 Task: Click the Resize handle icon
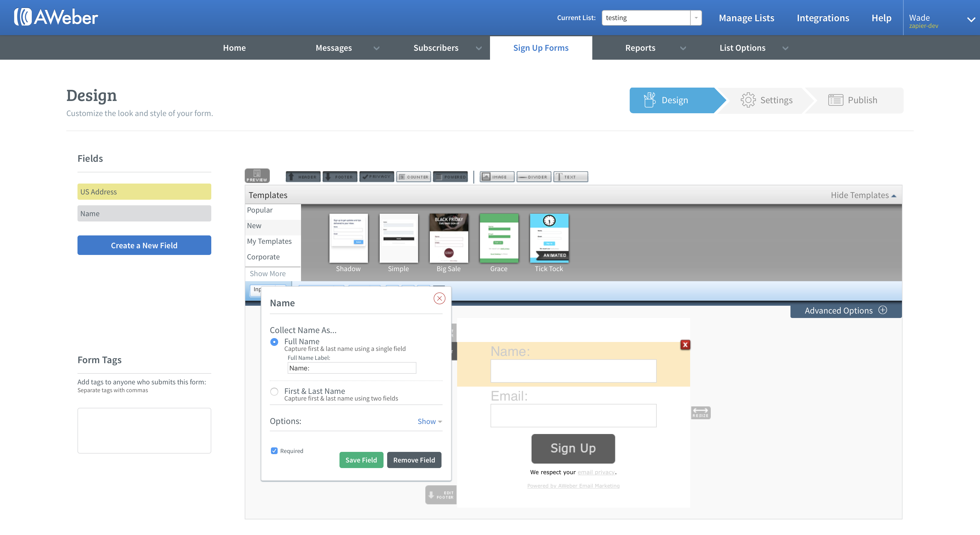(x=700, y=412)
